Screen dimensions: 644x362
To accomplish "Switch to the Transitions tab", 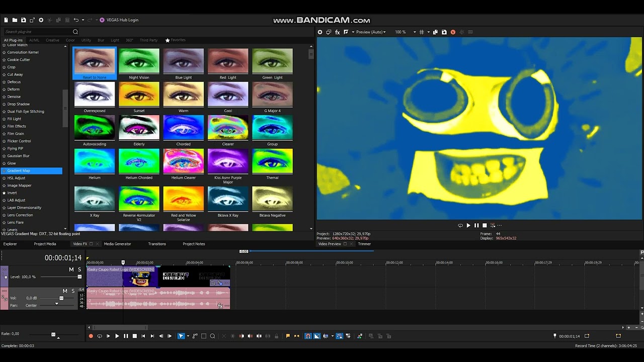I will click(157, 244).
